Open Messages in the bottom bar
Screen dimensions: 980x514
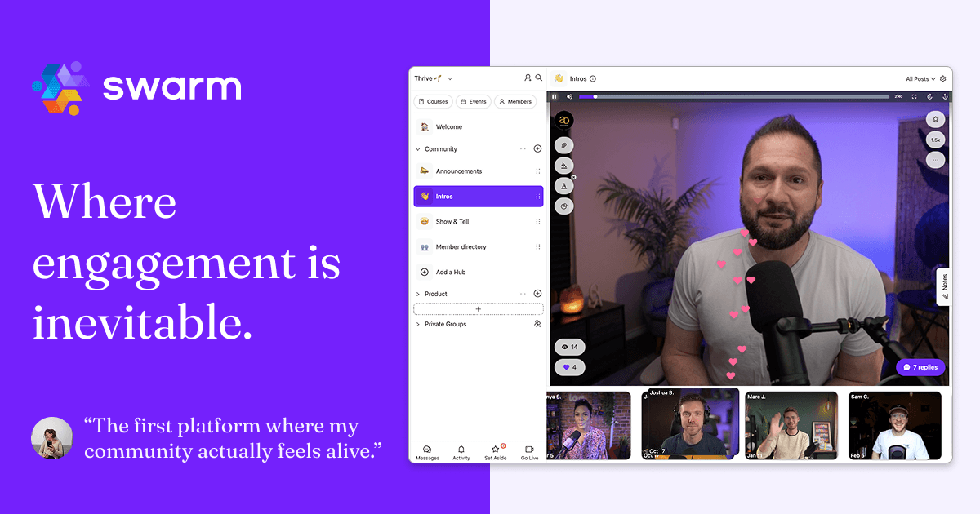point(427,453)
